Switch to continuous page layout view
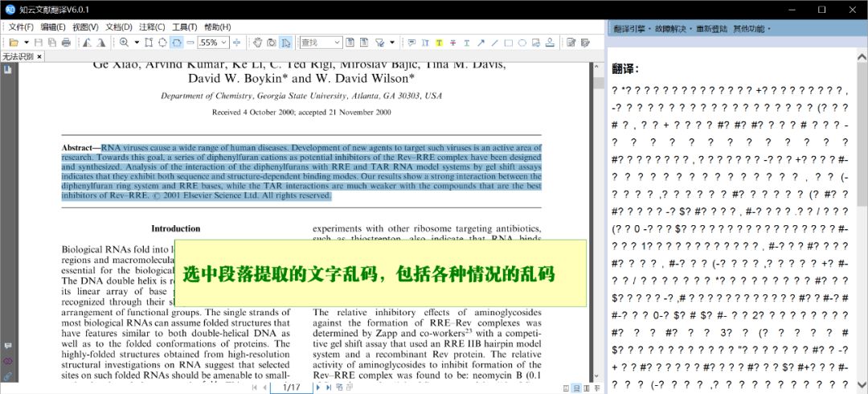The image size is (868, 394). pos(576,388)
